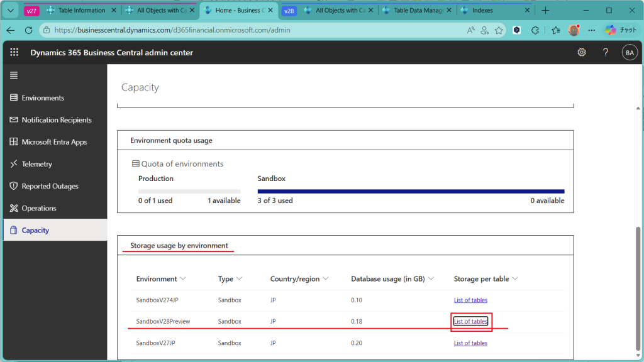Open the app launcher waffle icon

coord(14,53)
